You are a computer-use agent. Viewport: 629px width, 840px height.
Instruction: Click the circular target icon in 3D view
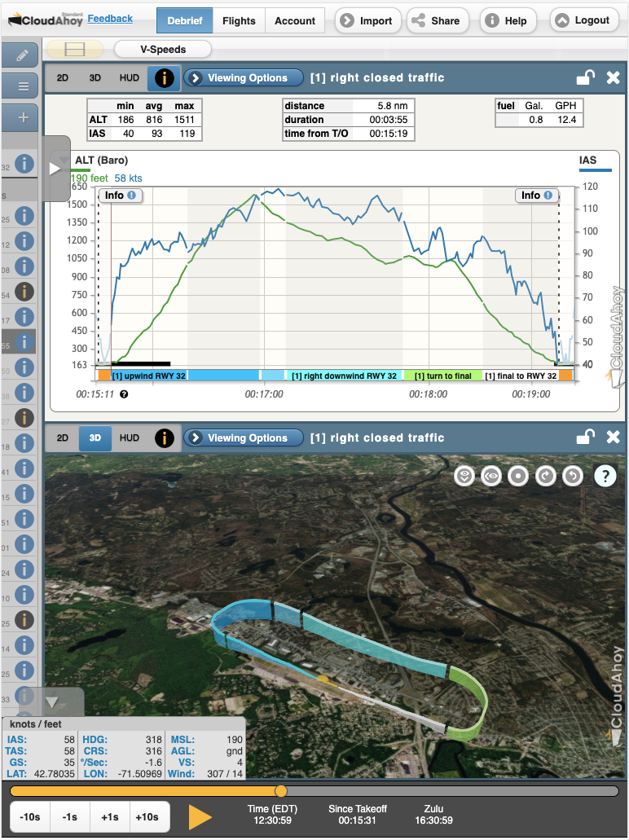tap(518, 476)
